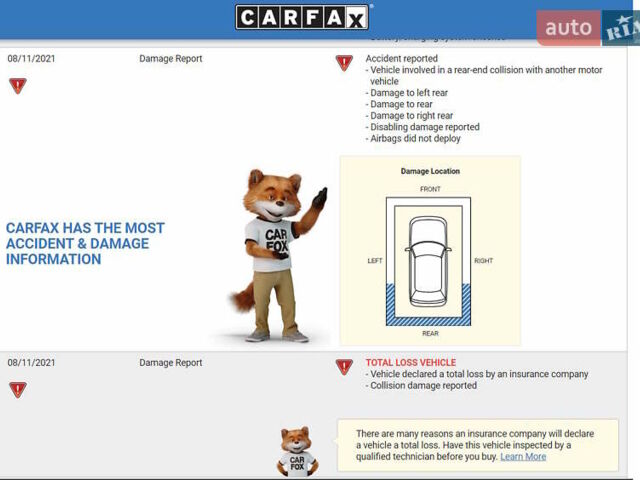Click the rear-end collision description line
This screenshot has height=480, width=640.
click(x=484, y=76)
